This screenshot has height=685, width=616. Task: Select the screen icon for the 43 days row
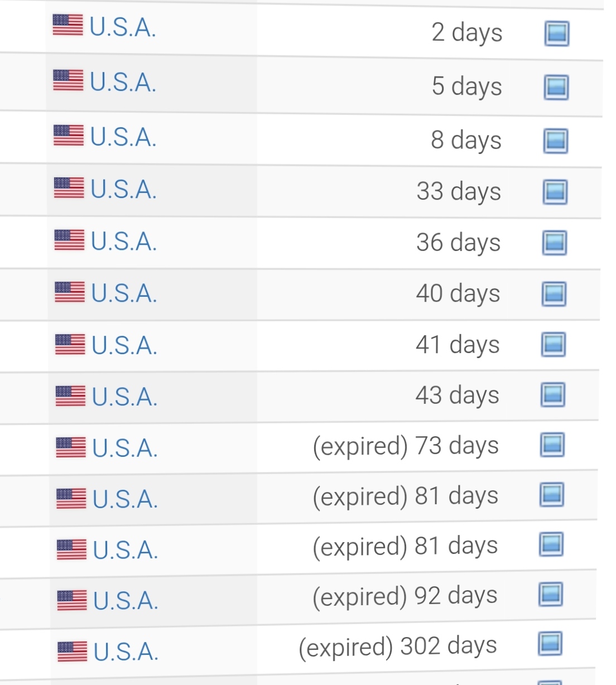(552, 395)
